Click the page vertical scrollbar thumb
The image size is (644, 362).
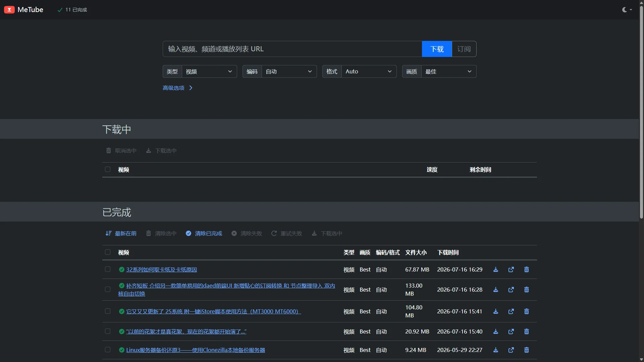(x=641, y=112)
